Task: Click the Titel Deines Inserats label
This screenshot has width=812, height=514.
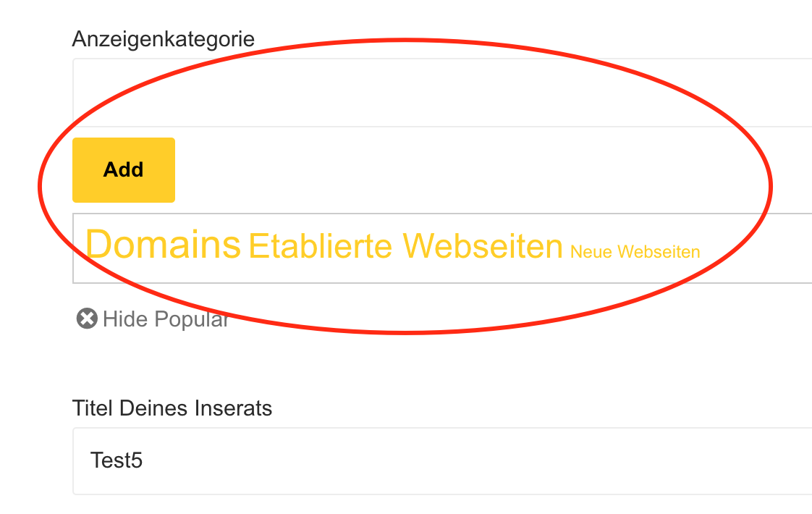Action: tap(172, 408)
